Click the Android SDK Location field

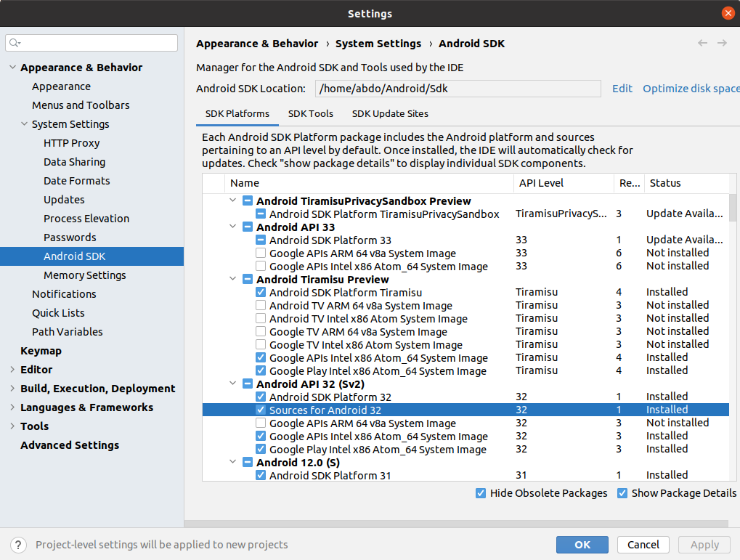click(x=458, y=89)
